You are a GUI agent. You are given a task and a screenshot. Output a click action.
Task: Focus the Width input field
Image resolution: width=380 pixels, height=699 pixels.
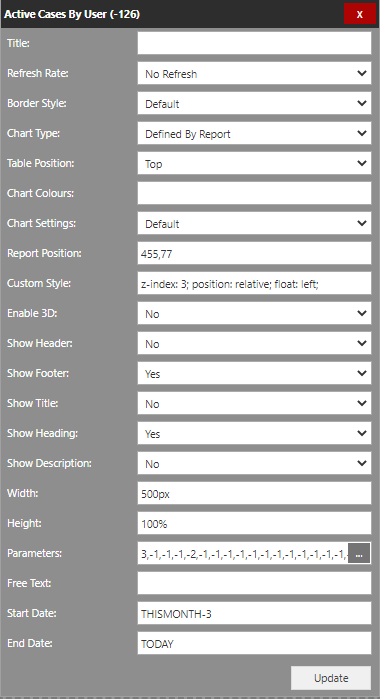tap(254, 493)
